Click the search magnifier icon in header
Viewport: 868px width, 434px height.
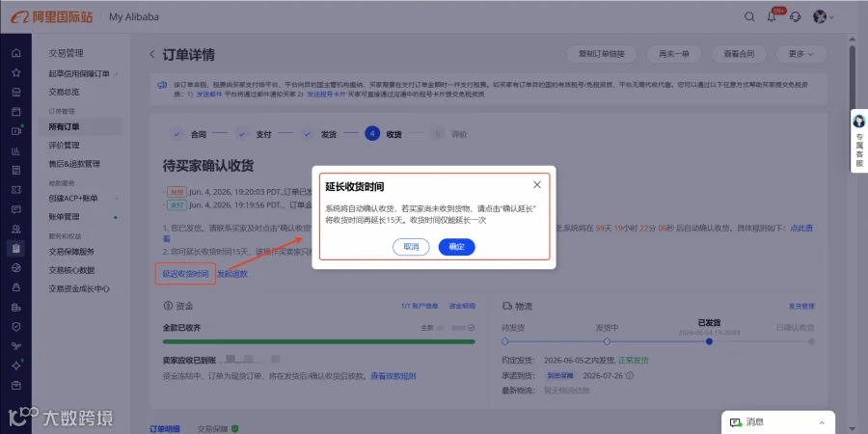pyautogui.click(x=749, y=16)
